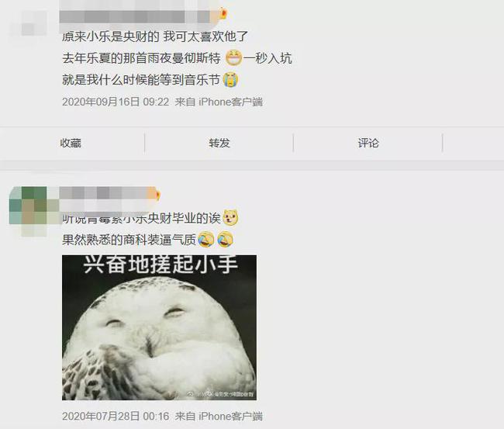This screenshot has width=504, height=429.
Task: Click iPhone客户端 source on first post
Action: coord(230,102)
